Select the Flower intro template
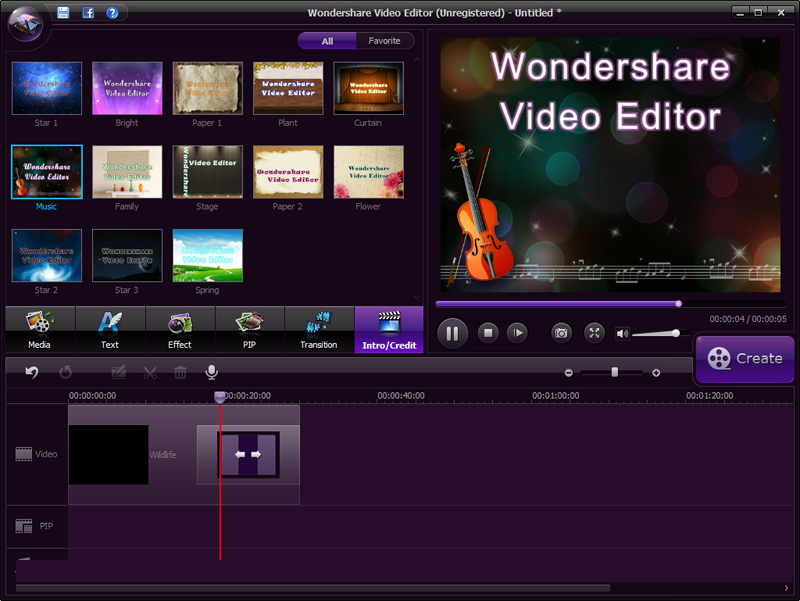800x601 pixels. click(x=368, y=172)
